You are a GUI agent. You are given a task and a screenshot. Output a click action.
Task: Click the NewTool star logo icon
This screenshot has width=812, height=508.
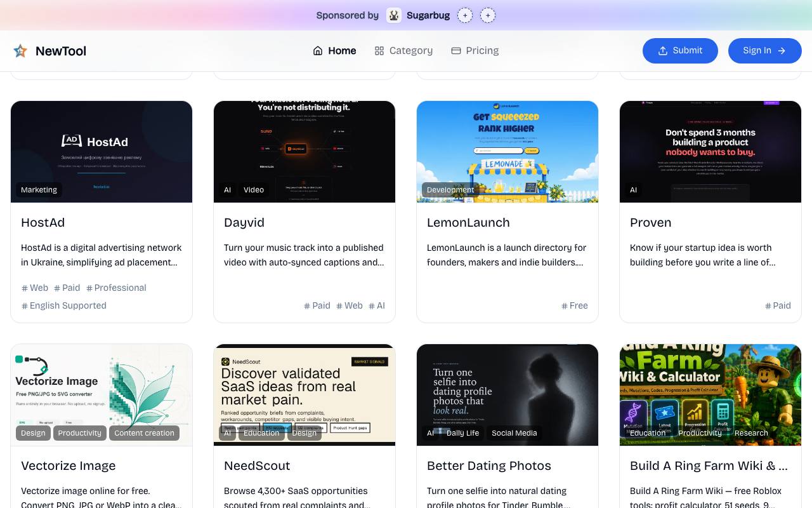[x=20, y=51]
